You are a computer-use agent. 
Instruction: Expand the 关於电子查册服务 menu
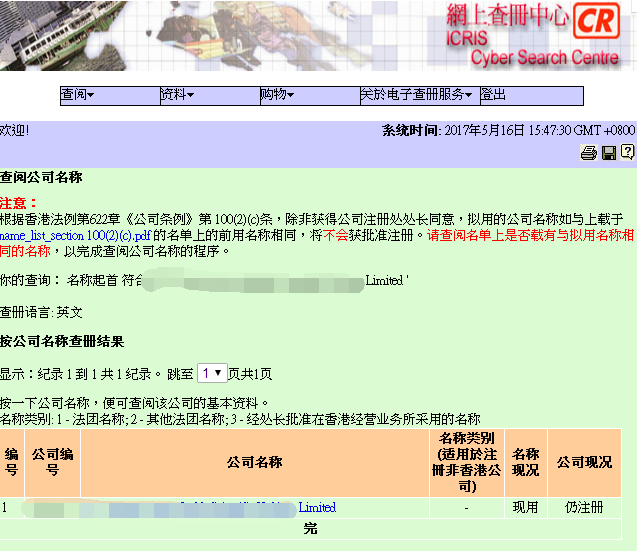tap(416, 95)
